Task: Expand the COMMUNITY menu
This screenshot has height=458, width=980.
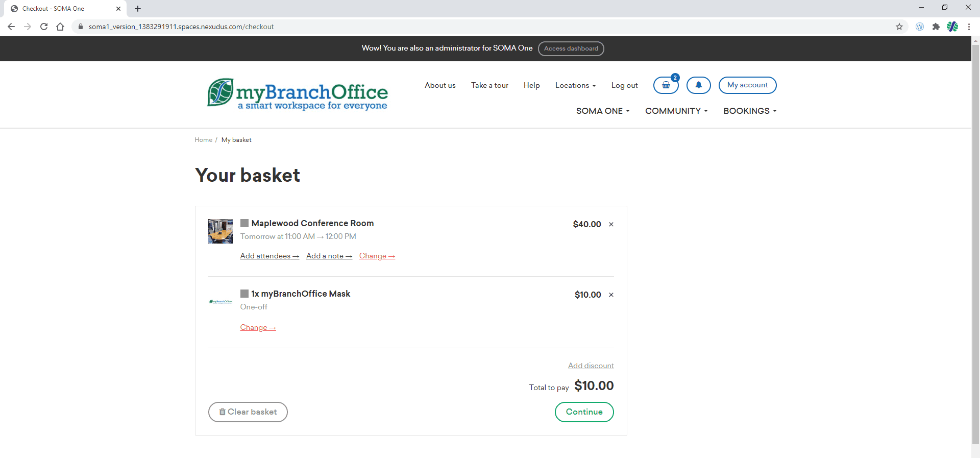Action: [x=676, y=111]
